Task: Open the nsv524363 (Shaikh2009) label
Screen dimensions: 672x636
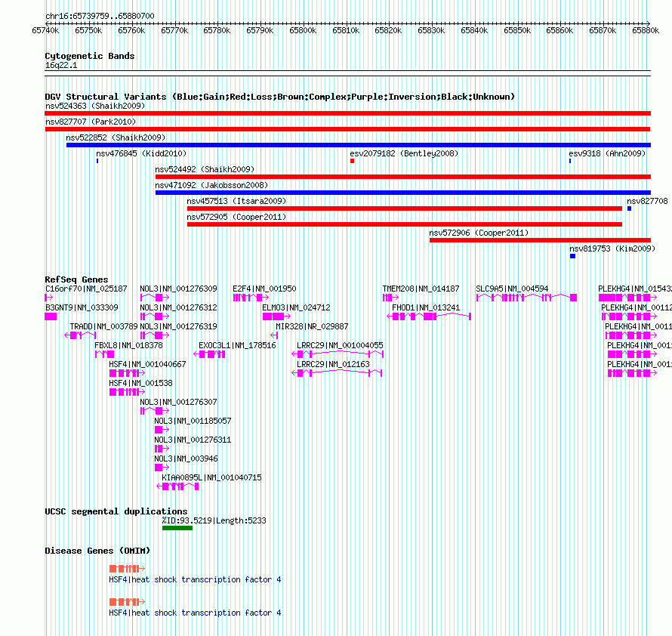Action: click(x=95, y=106)
